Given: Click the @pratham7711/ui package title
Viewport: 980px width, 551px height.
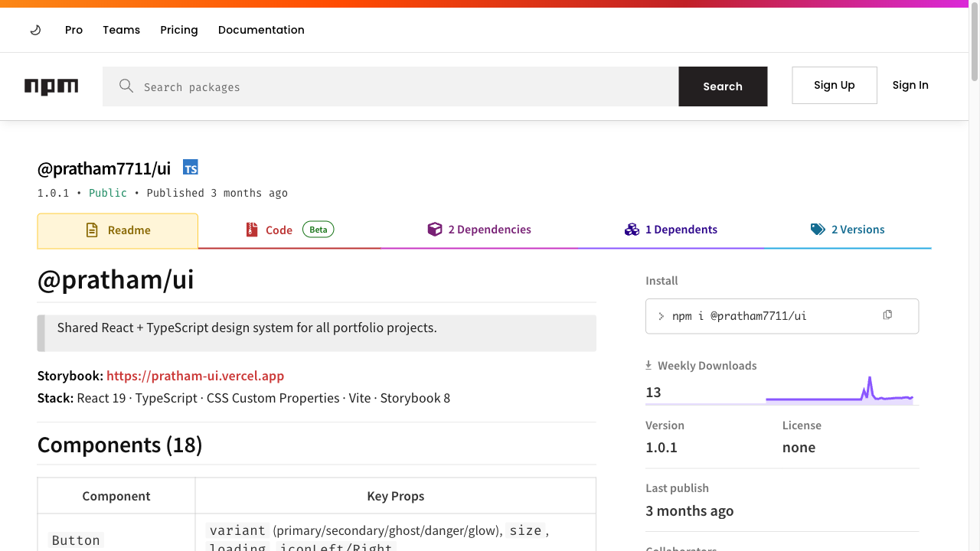Looking at the screenshot, I should (x=104, y=168).
